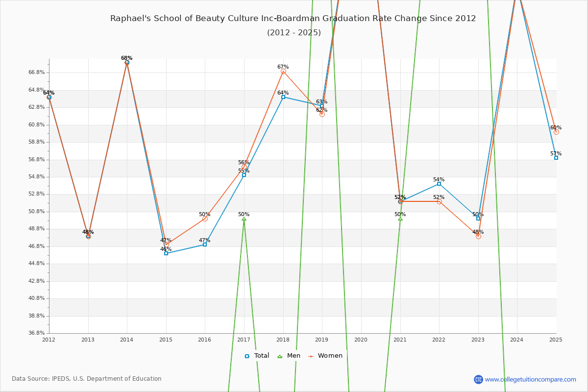588x392 pixels.
Task: Click the 2021 x-axis label
Action: [400, 340]
